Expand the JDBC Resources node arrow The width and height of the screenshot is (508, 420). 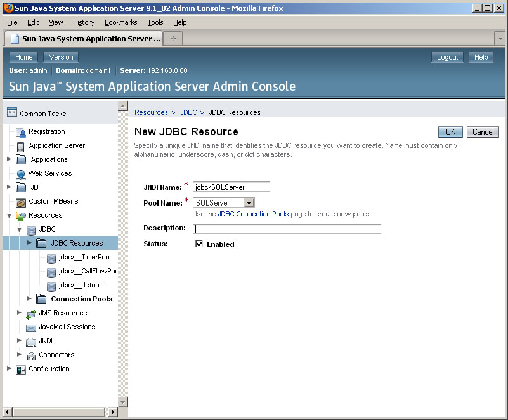(x=29, y=242)
